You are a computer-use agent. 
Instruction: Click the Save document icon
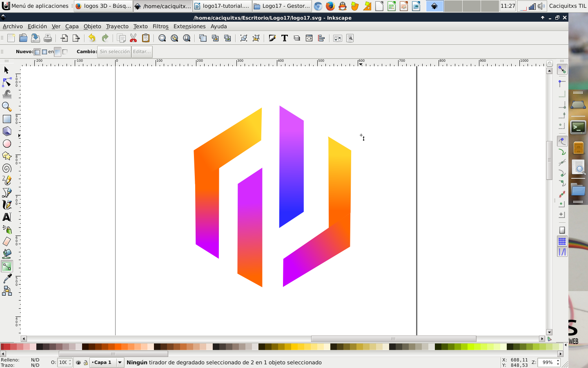click(x=36, y=38)
